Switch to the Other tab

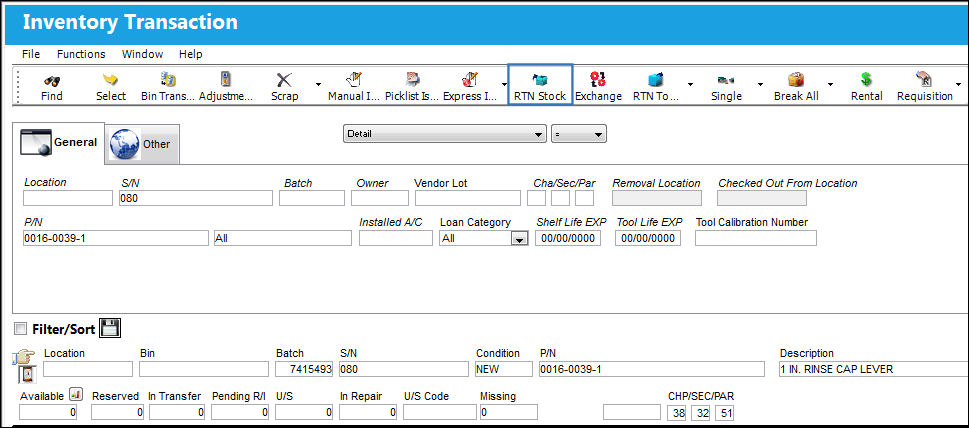coord(142,144)
